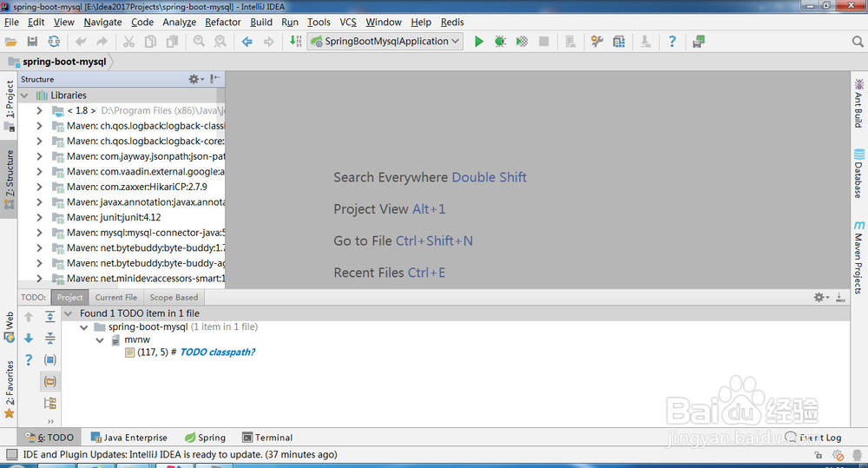Open Java Enterprise tool window
The image size is (868, 468).
point(129,438)
